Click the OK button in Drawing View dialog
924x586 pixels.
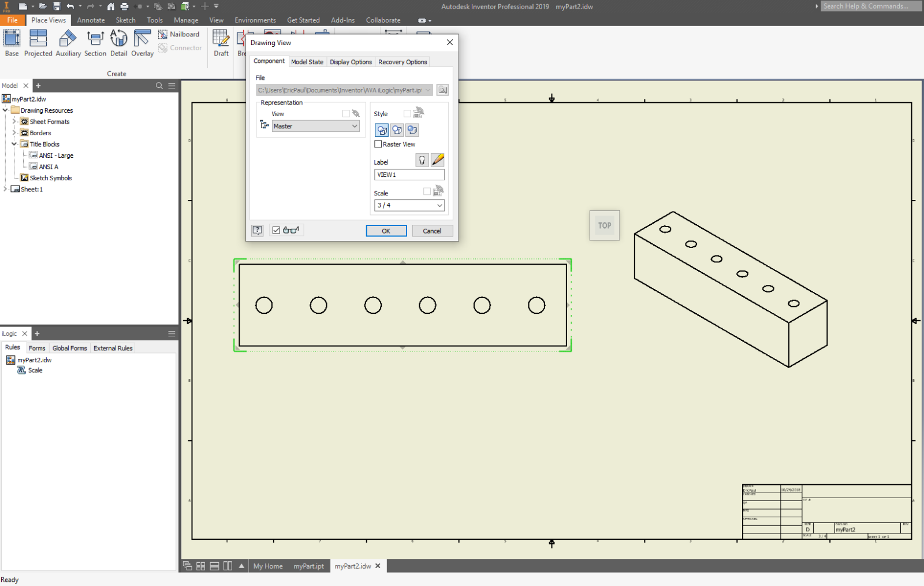[x=386, y=231]
